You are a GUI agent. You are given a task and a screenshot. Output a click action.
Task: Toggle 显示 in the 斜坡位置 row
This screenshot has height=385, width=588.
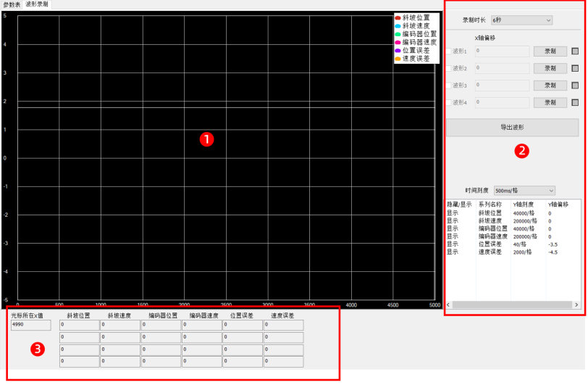coord(453,213)
